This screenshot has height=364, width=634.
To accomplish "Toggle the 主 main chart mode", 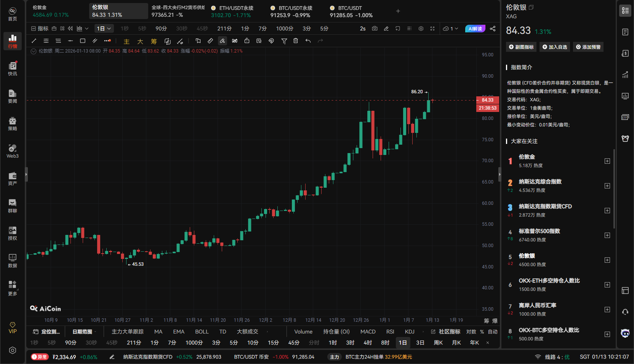I will [x=126, y=41].
